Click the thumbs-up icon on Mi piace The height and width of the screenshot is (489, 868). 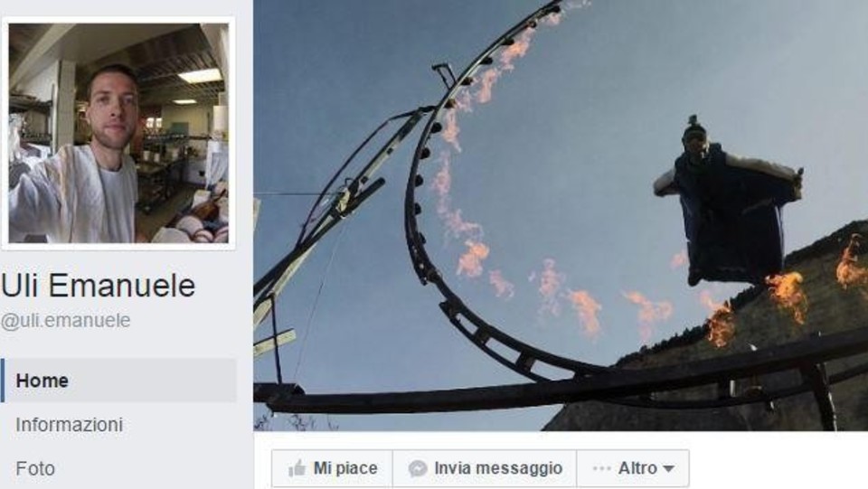pos(297,468)
